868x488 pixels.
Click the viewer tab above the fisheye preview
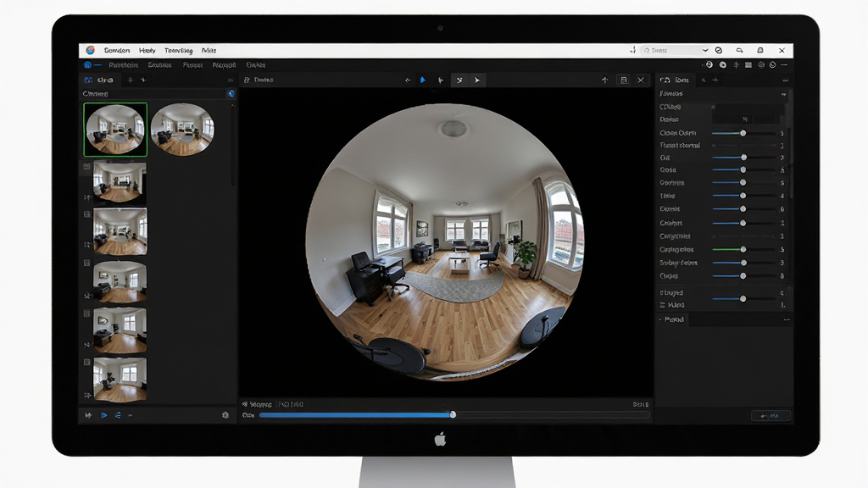pos(259,80)
